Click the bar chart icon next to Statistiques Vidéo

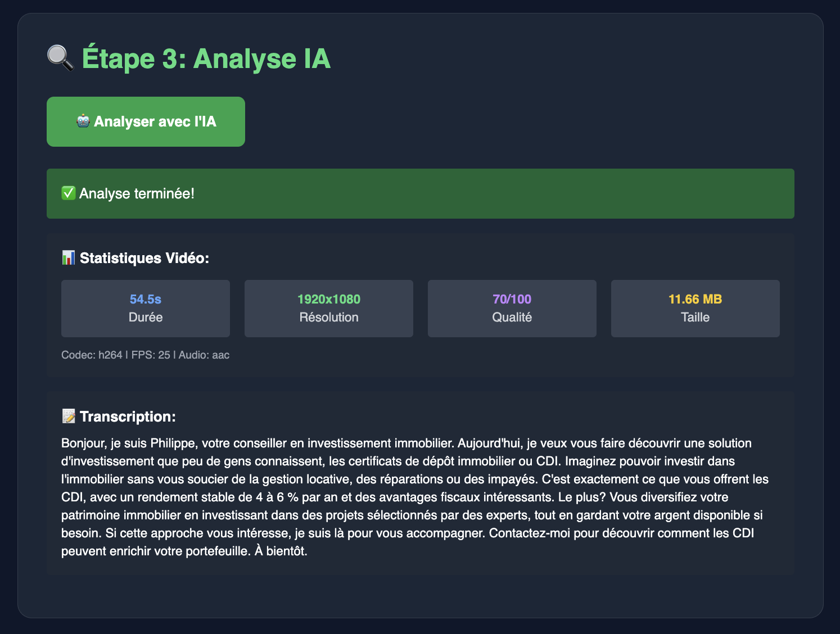pyautogui.click(x=68, y=258)
